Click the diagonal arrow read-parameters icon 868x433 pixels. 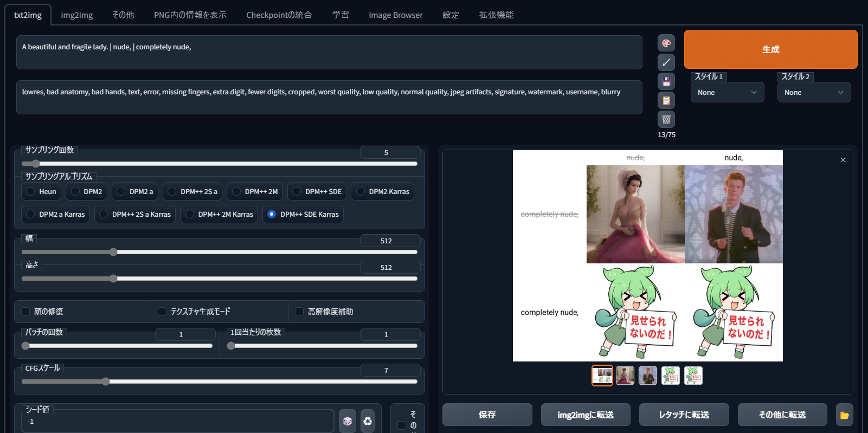pos(666,62)
